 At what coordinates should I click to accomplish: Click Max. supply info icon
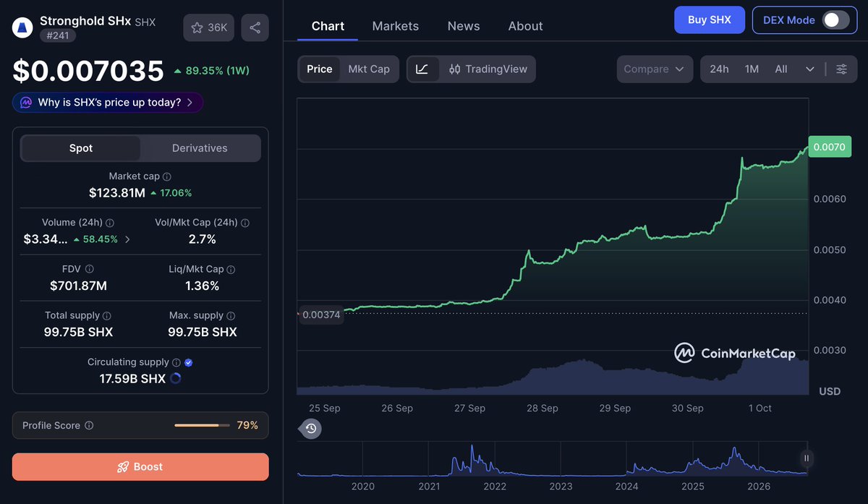point(231,316)
